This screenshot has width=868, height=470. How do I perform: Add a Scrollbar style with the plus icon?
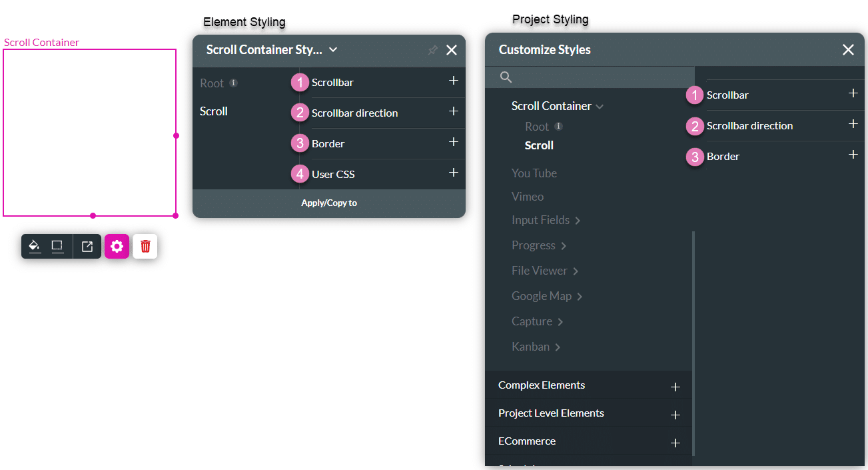click(453, 81)
